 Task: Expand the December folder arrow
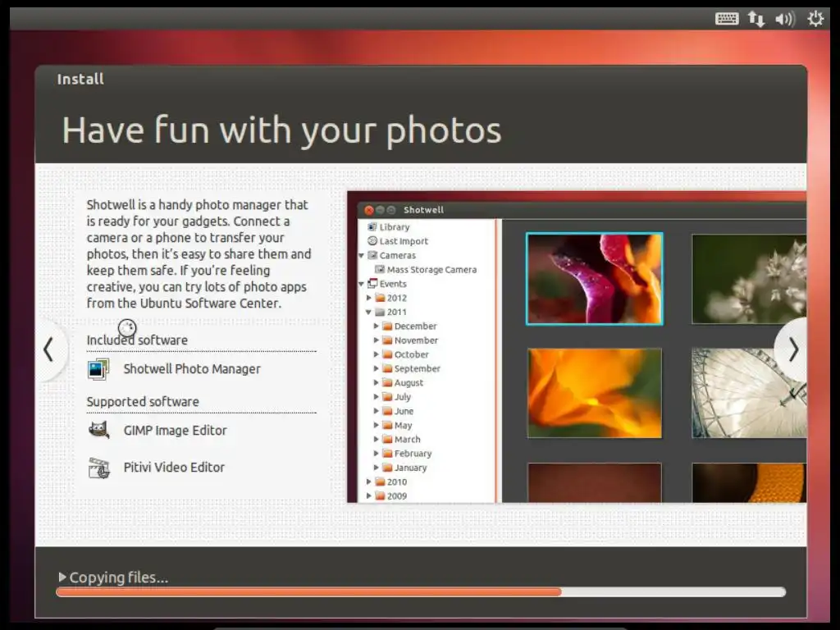[x=376, y=326]
